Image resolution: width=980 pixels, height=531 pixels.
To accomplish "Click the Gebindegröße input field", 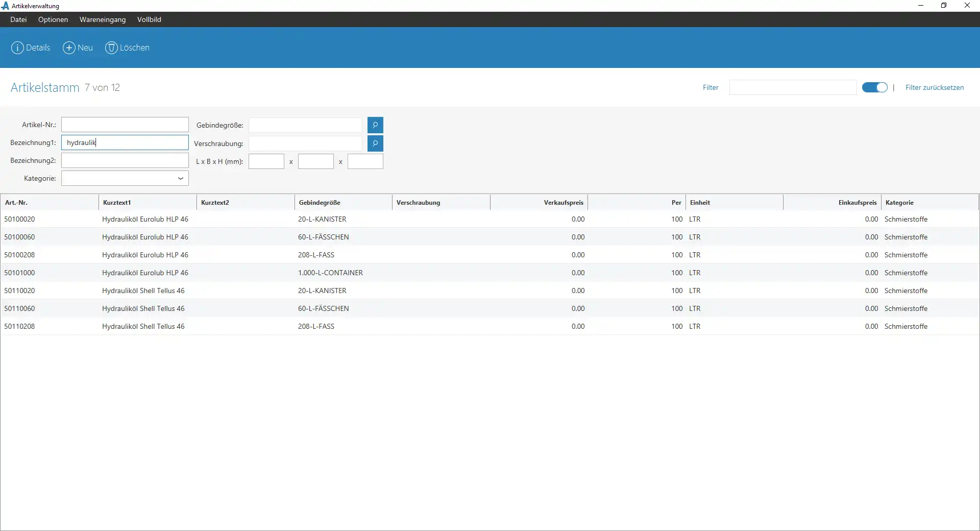I will coord(305,125).
